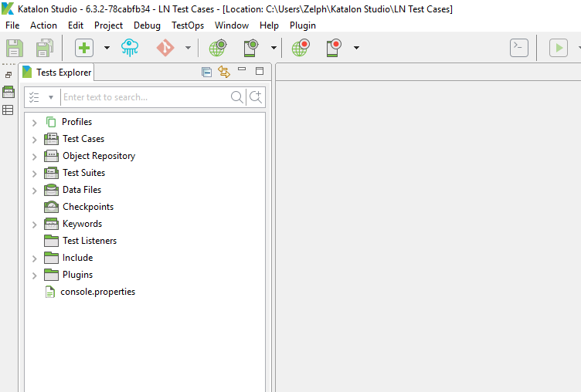Minimize the Tests Explorer panel
Viewport: 581px width, 392px height.
[242, 69]
